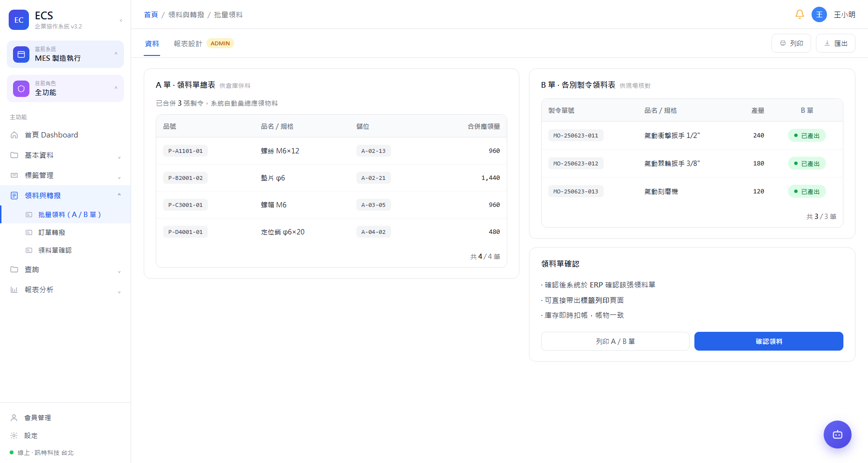Select 批量領料 (A / B 單) menu item
The image size is (868, 463).
click(66, 215)
